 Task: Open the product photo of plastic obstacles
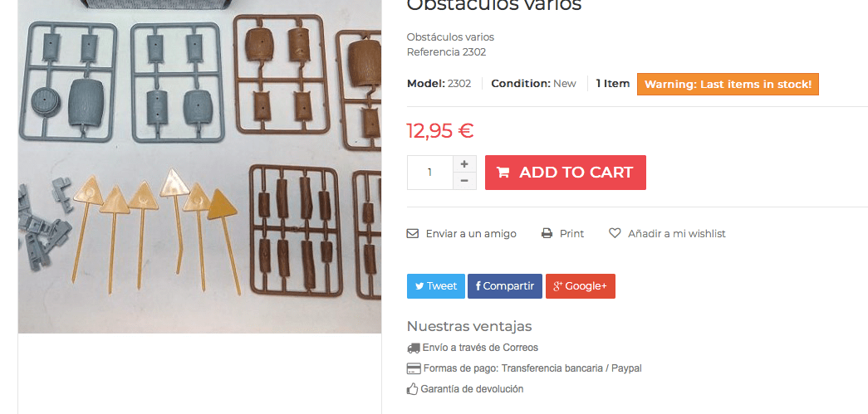pos(200,166)
